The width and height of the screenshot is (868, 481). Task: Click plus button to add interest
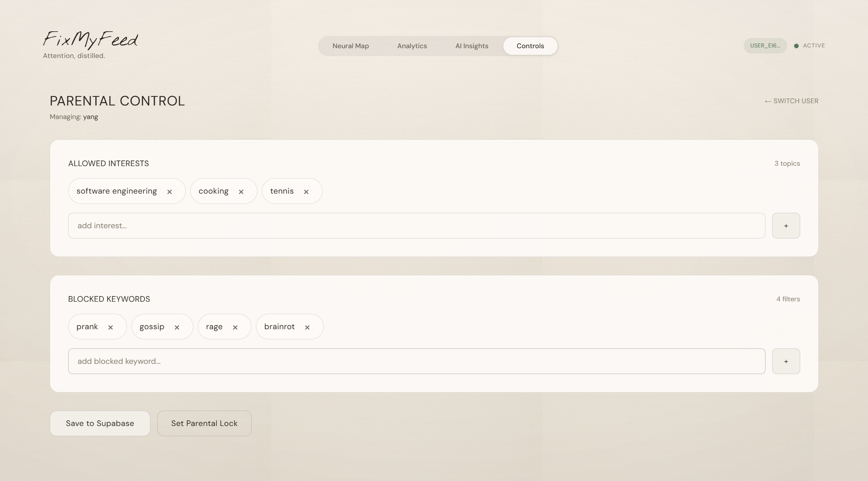click(x=786, y=226)
